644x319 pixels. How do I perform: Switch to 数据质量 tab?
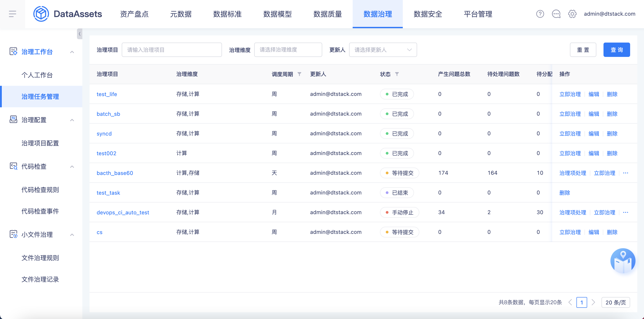click(328, 14)
